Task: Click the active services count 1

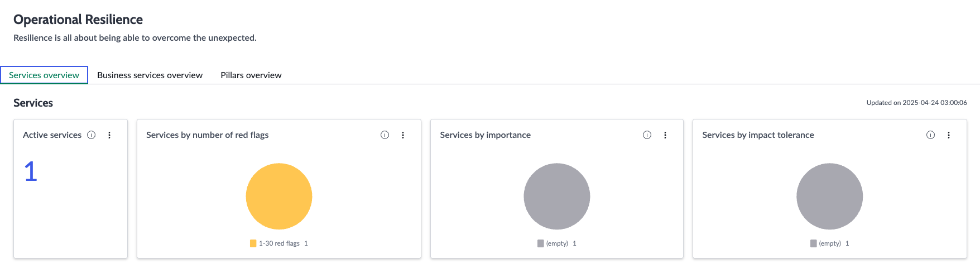Action: coord(31,171)
